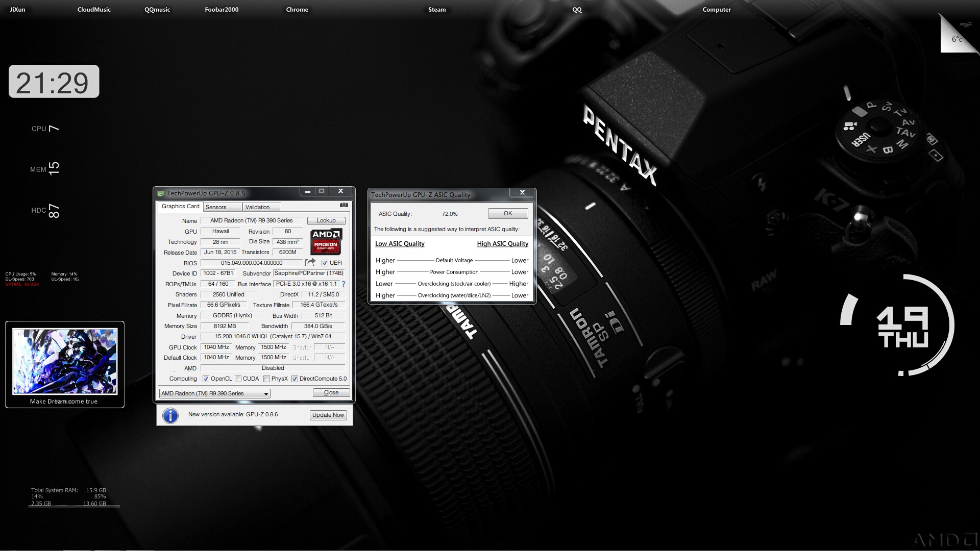
Task: Open QQmusic launcher shortcut
Action: (x=157, y=10)
